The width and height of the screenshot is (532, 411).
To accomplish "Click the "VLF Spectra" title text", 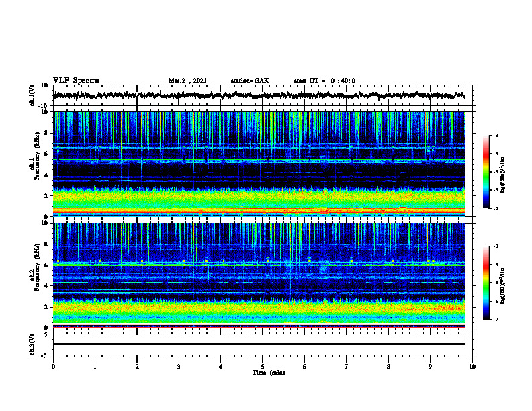I will coord(76,81).
